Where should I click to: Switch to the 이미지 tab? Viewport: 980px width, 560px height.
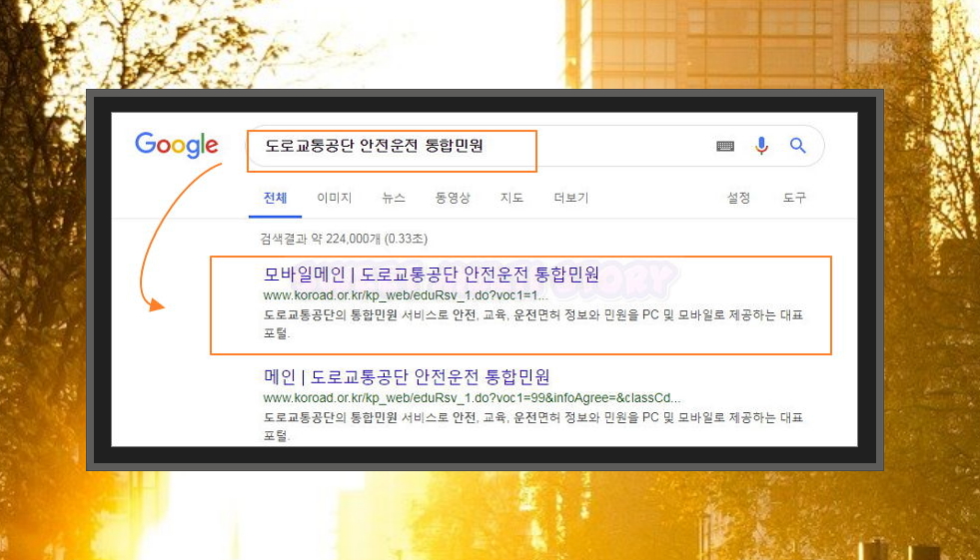(335, 198)
